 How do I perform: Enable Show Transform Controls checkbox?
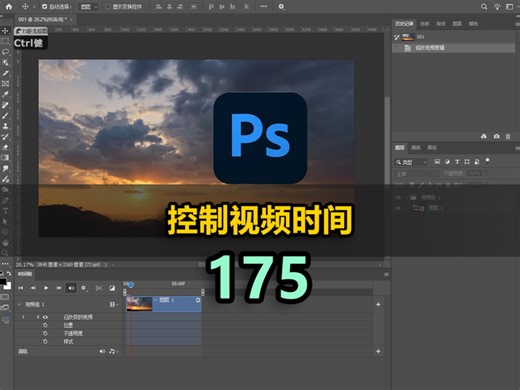(x=108, y=6)
